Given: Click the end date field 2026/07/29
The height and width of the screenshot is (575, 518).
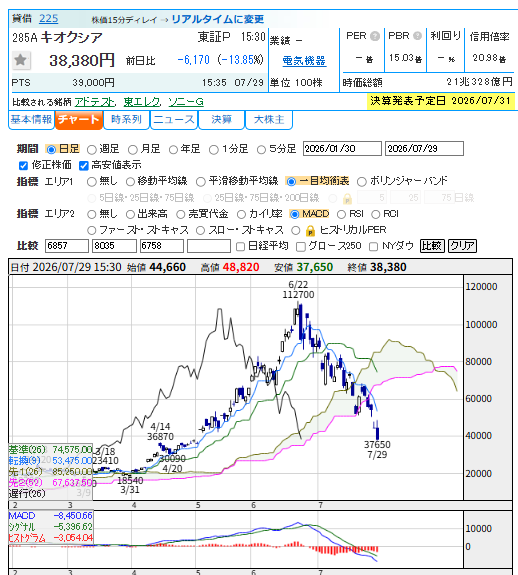Looking at the screenshot, I should pyautogui.click(x=425, y=149).
